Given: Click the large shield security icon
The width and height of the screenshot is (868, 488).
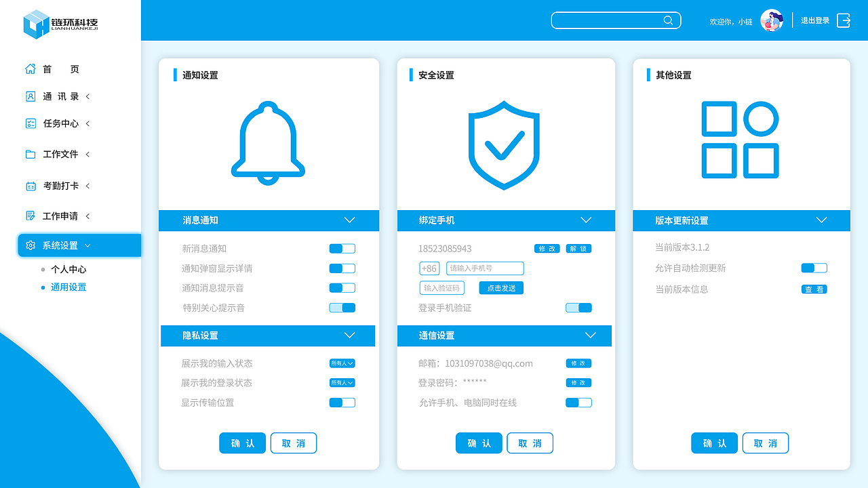Looking at the screenshot, I should [504, 145].
